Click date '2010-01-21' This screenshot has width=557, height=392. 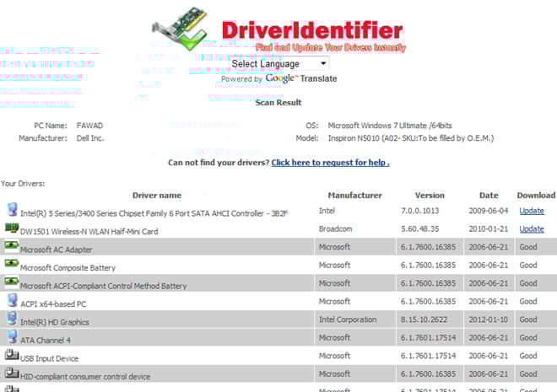click(489, 228)
